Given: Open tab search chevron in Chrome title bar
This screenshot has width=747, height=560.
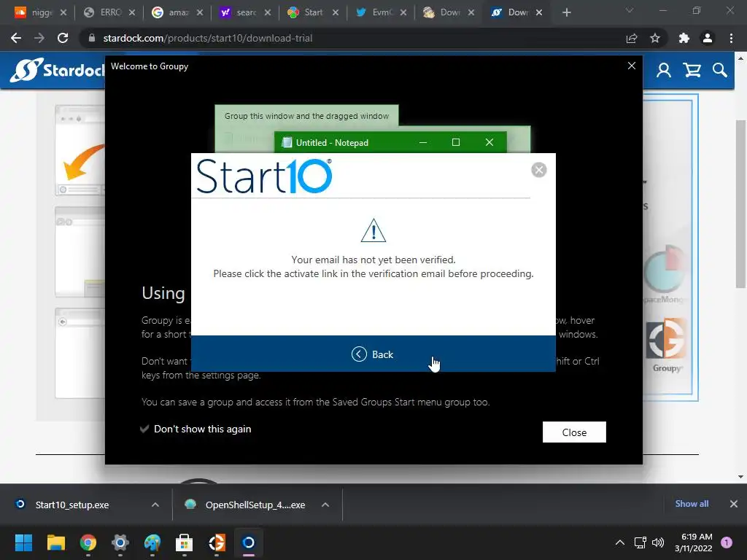Looking at the screenshot, I should tap(630, 10).
